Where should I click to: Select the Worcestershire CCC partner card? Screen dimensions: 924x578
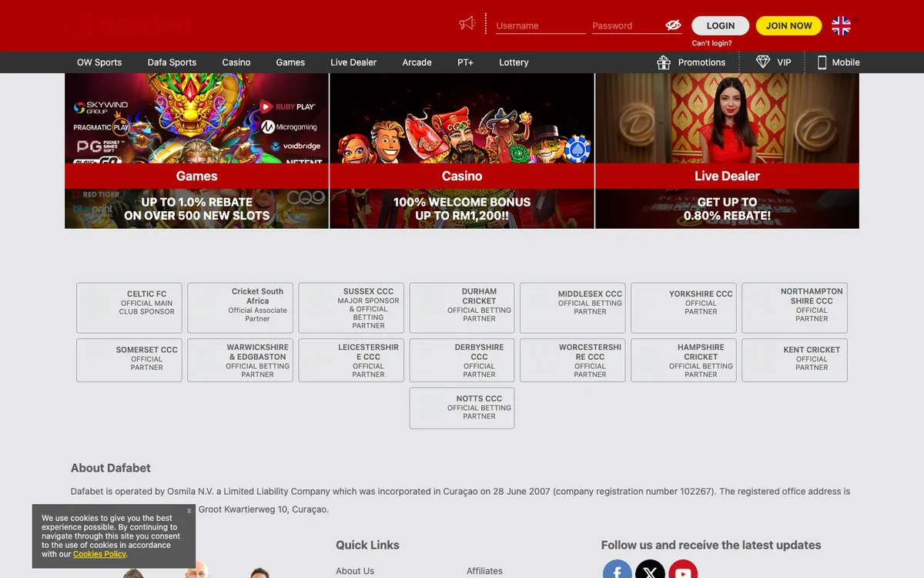(x=573, y=360)
